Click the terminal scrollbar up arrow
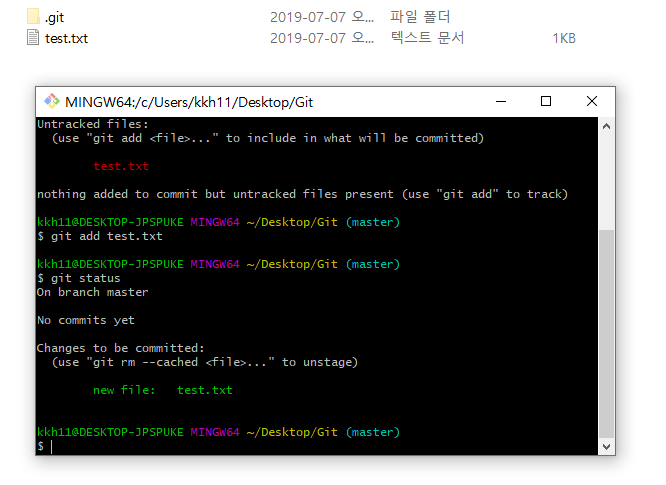This screenshot has width=666, height=485. [x=606, y=126]
